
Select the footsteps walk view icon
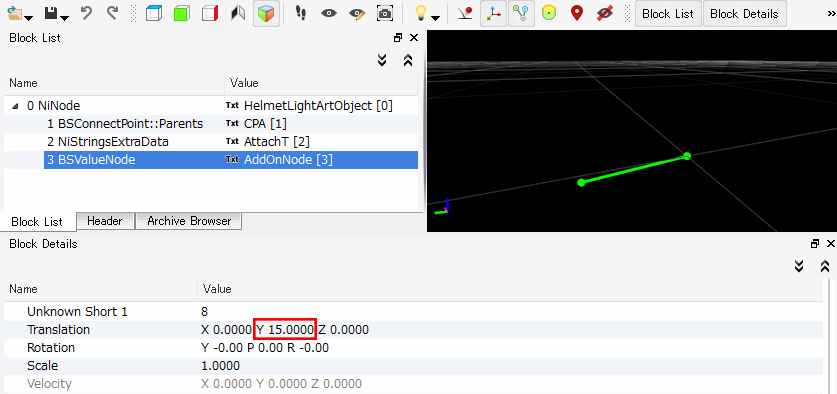click(301, 13)
